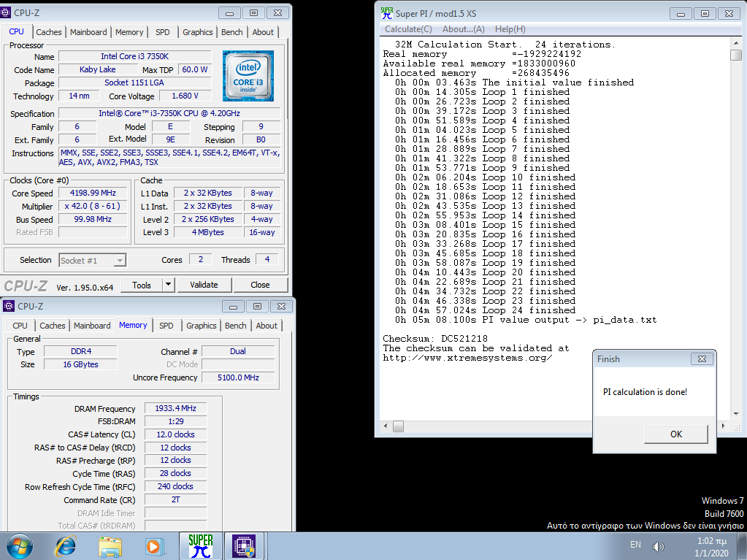Expand the Tools button dropdown arrow
The image size is (747, 560).
(x=168, y=285)
